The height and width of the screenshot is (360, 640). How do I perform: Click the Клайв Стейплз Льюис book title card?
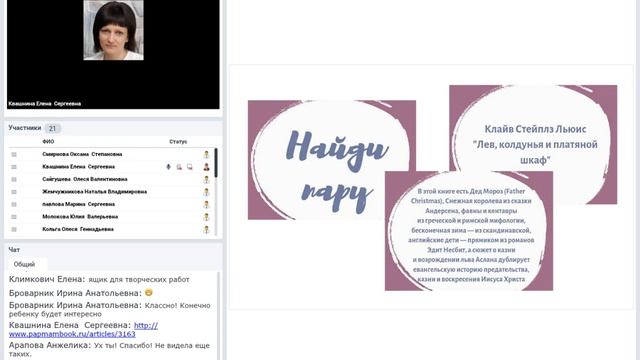(x=533, y=144)
